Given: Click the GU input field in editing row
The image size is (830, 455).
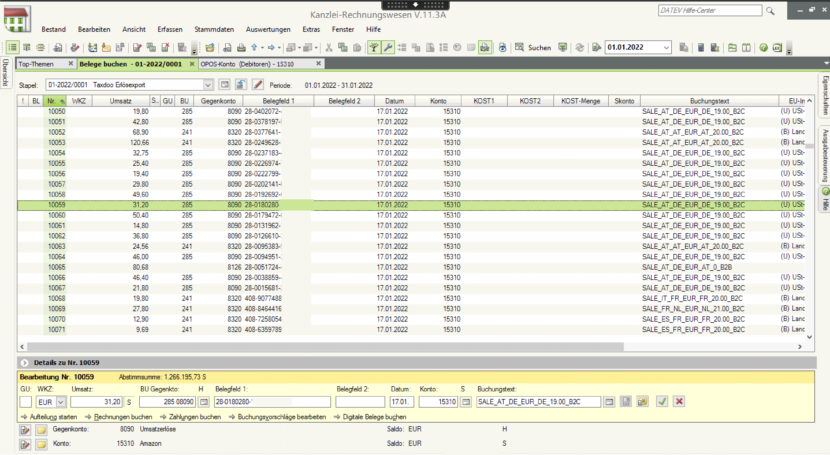Looking at the screenshot, I should pos(26,402).
